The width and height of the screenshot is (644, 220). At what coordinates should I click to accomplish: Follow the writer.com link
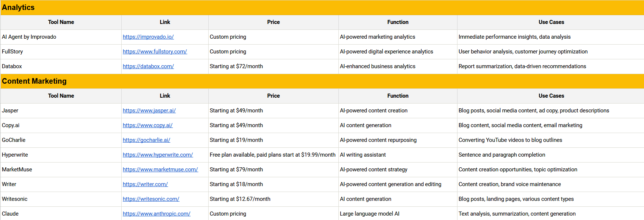[x=145, y=184]
